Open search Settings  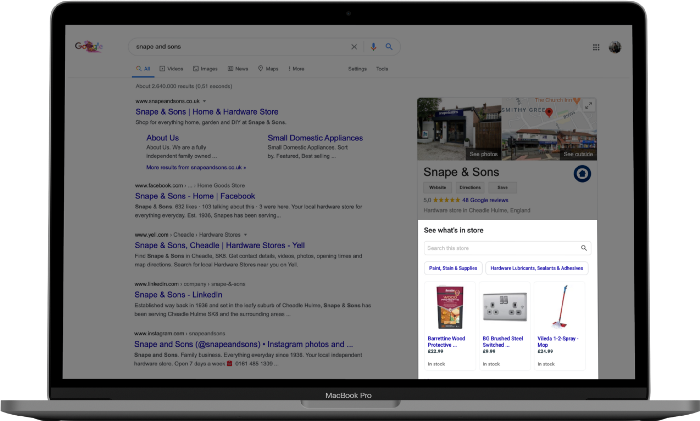pos(357,69)
